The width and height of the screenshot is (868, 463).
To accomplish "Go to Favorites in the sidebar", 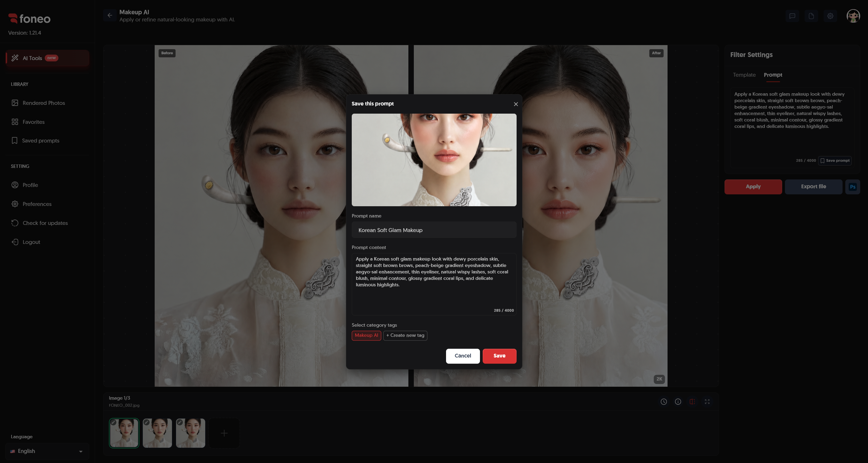I will point(47,122).
